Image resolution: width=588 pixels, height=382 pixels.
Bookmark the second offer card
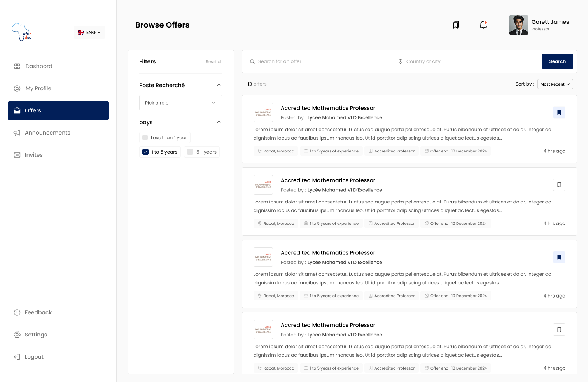pyautogui.click(x=559, y=185)
